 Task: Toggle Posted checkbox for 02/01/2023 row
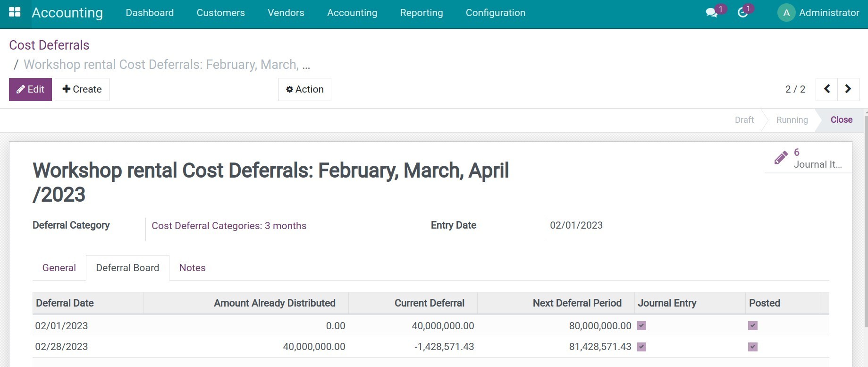pos(753,325)
